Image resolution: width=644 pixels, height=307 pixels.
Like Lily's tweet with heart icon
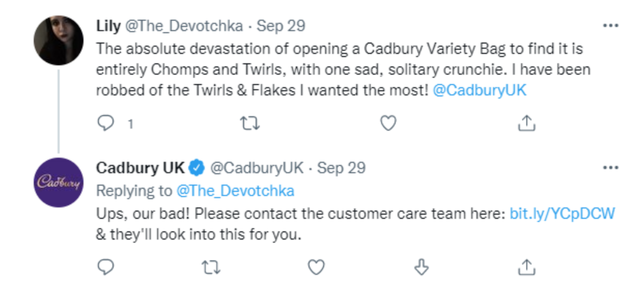coord(388,123)
